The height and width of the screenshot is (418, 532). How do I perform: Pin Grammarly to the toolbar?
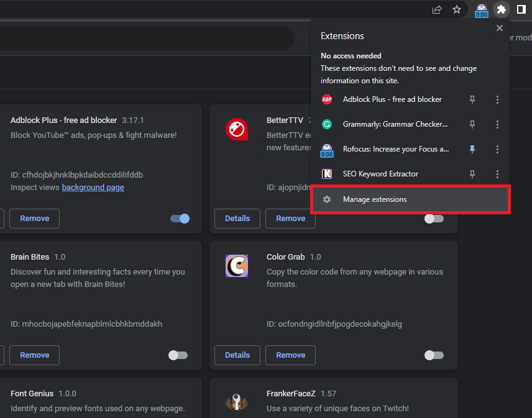click(472, 124)
